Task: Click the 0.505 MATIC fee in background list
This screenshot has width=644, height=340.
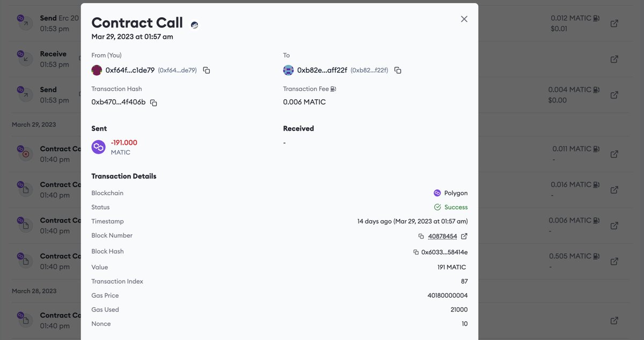Action: 570,256
